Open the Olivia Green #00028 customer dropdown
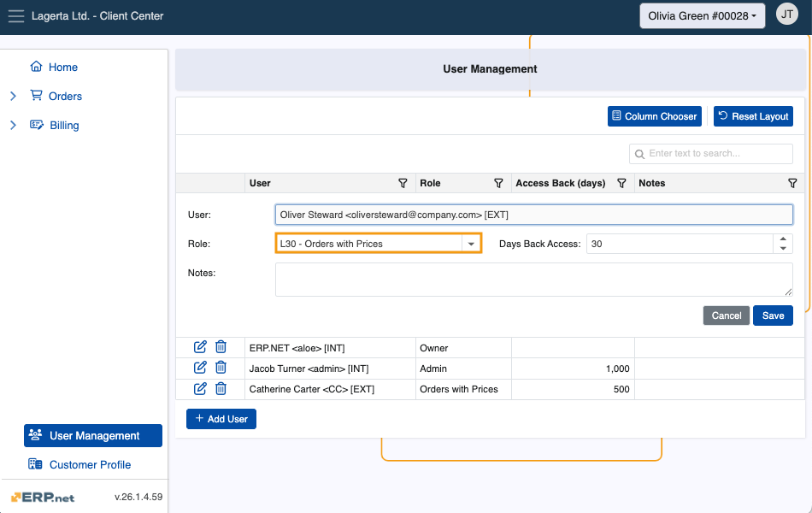 point(703,16)
